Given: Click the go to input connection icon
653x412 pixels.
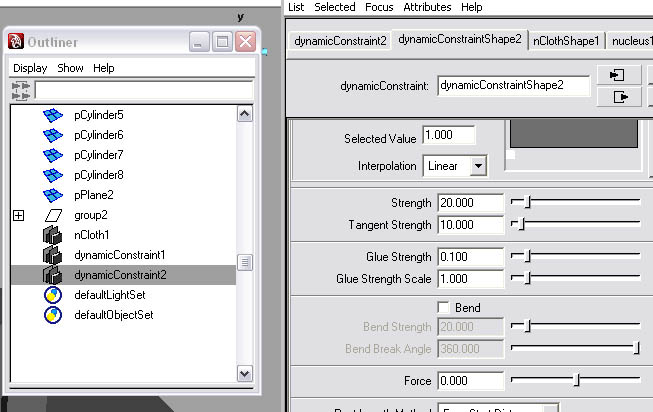Looking at the screenshot, I should point(618,75).
